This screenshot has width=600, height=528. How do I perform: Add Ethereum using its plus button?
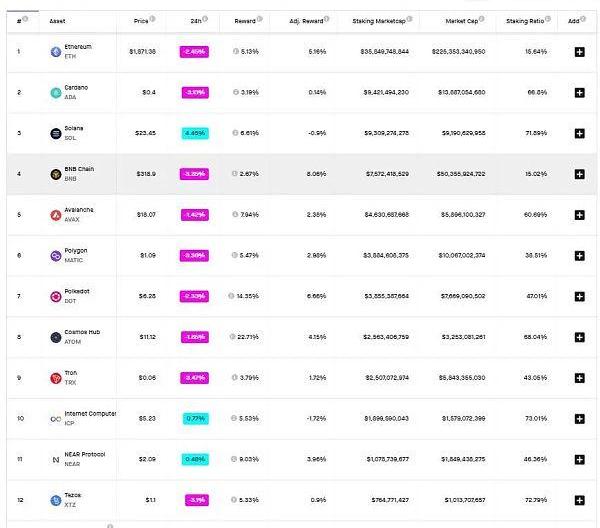579,51
